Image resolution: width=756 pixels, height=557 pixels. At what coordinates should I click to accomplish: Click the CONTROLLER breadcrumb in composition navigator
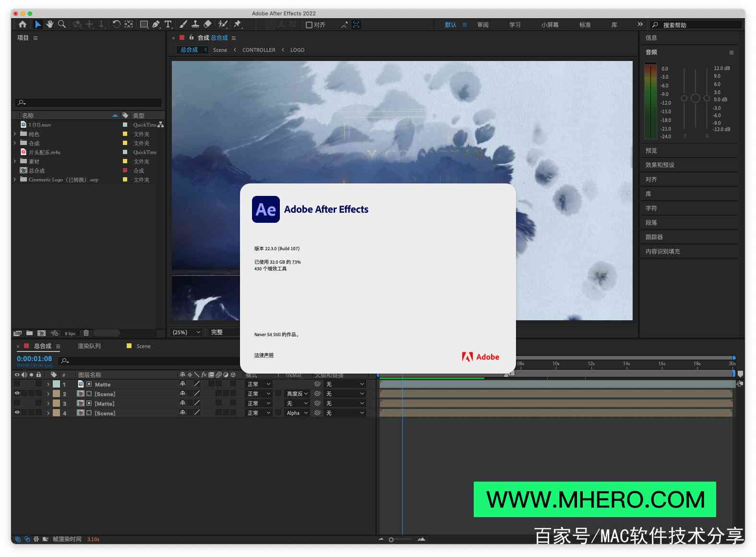tap(259, 50)
